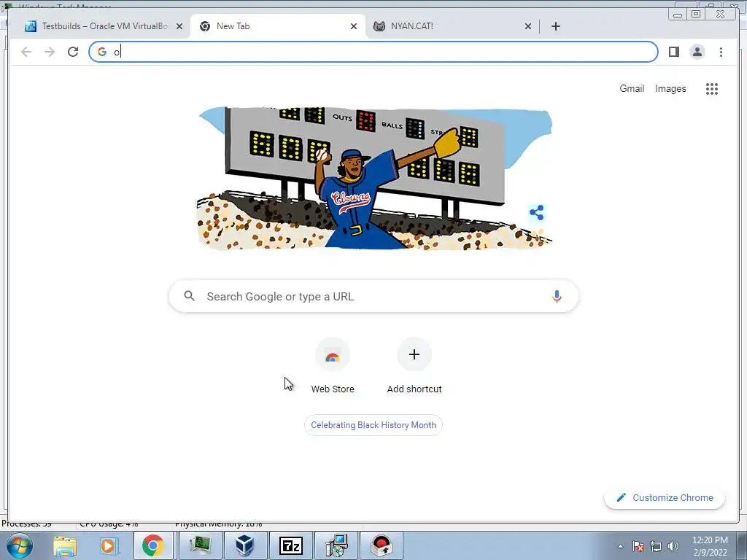
Task: Reload the current Chrome page
Action: [73, 52]
